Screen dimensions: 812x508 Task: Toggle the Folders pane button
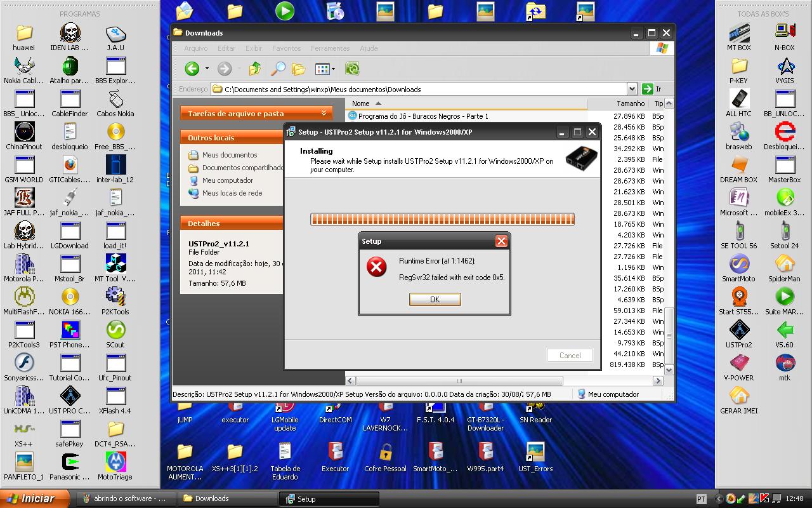(x=299, y=69)
